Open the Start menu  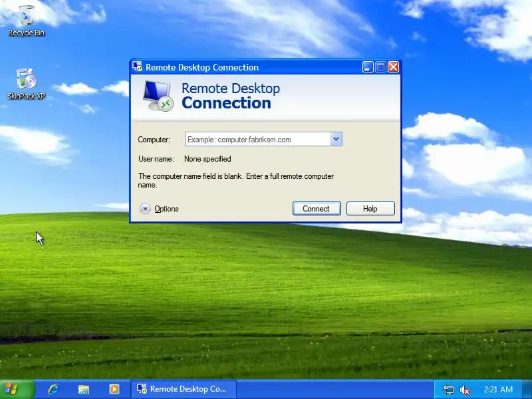tap(17, 389)
